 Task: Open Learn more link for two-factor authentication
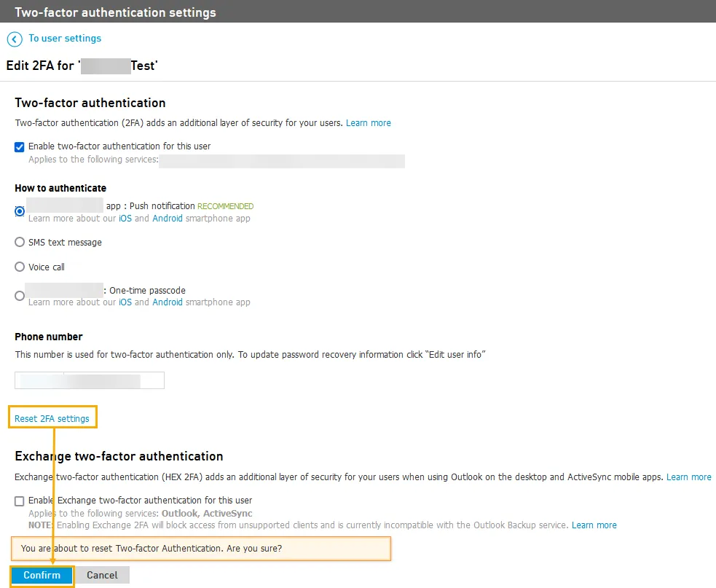click(368, 123)
